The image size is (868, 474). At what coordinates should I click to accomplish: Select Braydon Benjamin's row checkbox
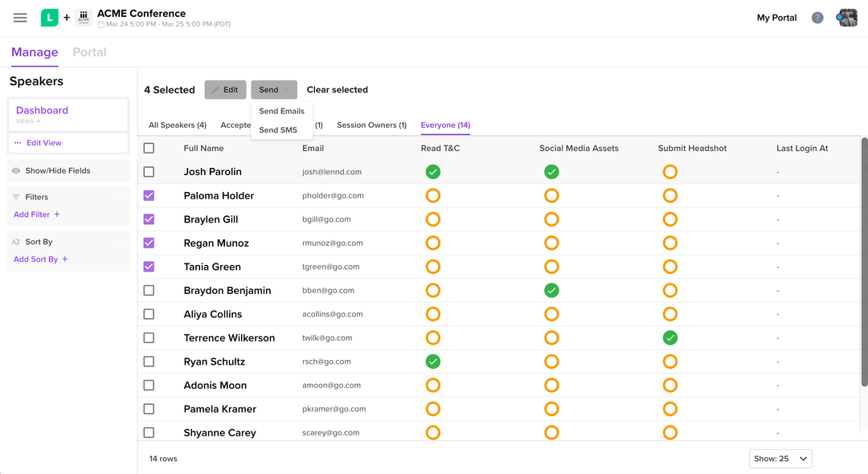coord(149,290)
